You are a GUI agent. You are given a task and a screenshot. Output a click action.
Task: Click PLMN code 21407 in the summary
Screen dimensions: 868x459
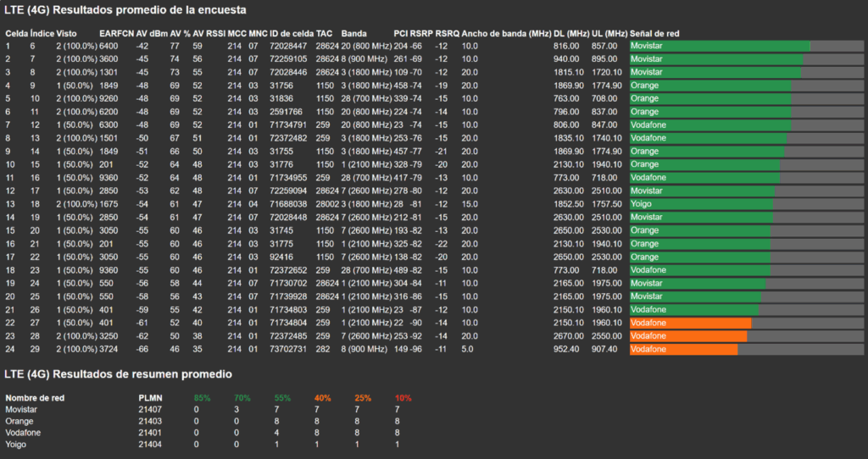[150, 409]
